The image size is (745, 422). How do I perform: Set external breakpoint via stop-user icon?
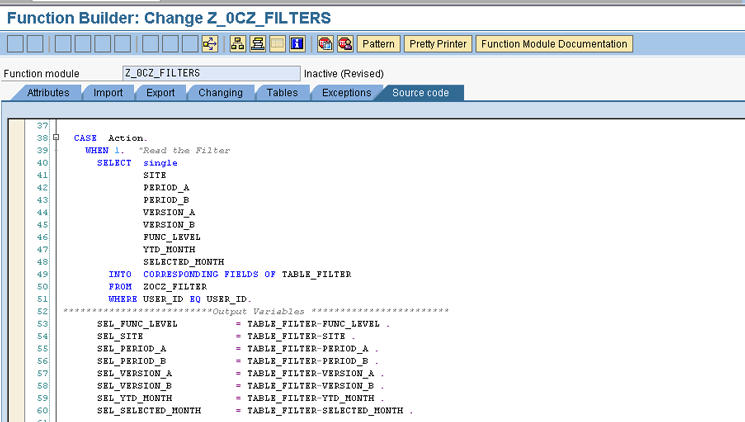point(345,44)
